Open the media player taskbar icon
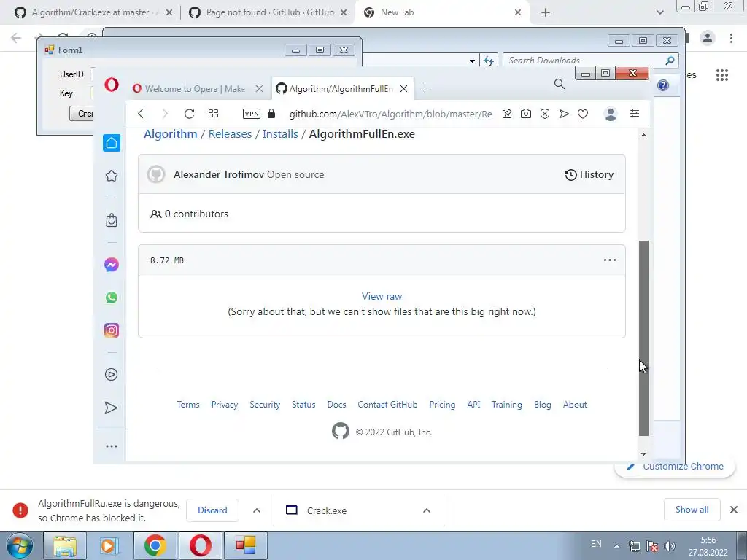The width and height of the screenshot is (747, 560). (109, 545)
